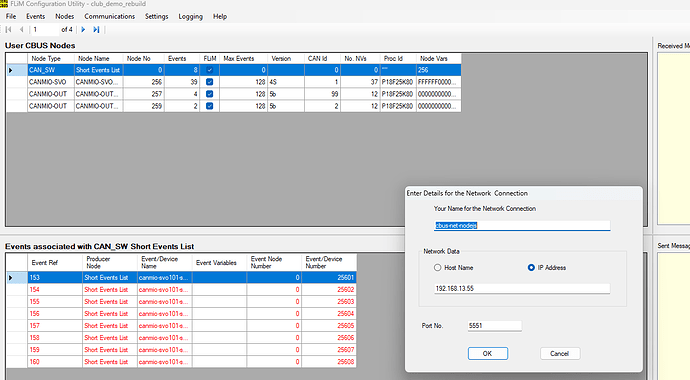The image size is (690, 380).
Task: Toggle FLiM checkbox for CAN_SW row
Action: click(x=209, y=70)
